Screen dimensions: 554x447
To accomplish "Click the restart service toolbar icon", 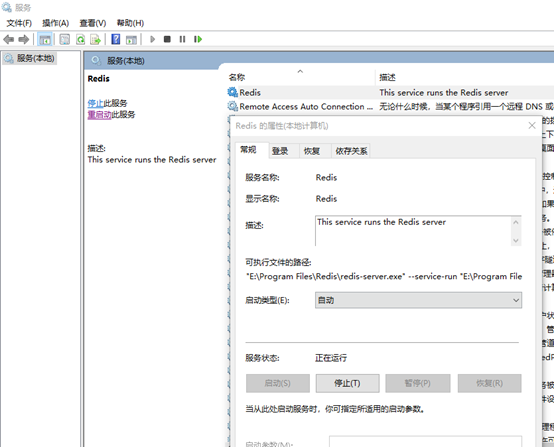I will (198, 39).
